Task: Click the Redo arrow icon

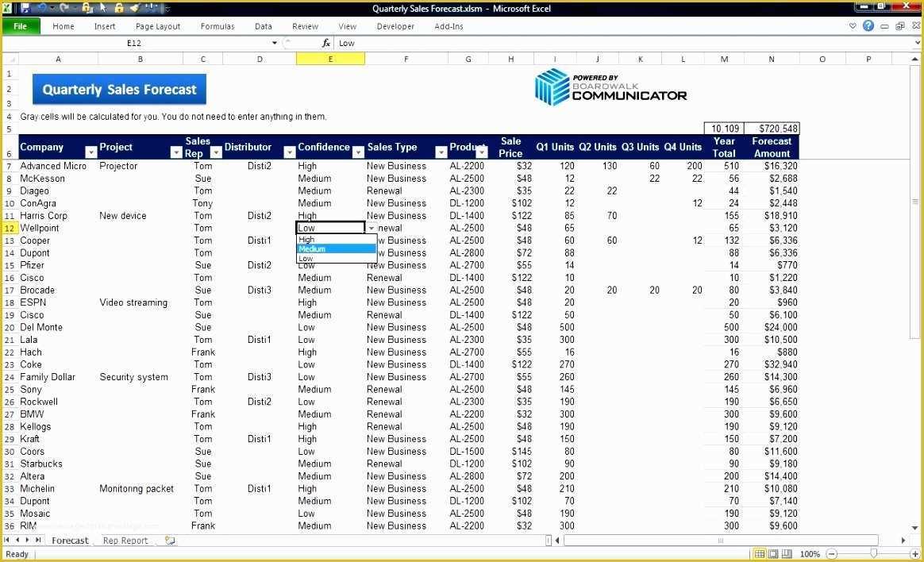Action: pyautogui.click(x=64, y=8)
